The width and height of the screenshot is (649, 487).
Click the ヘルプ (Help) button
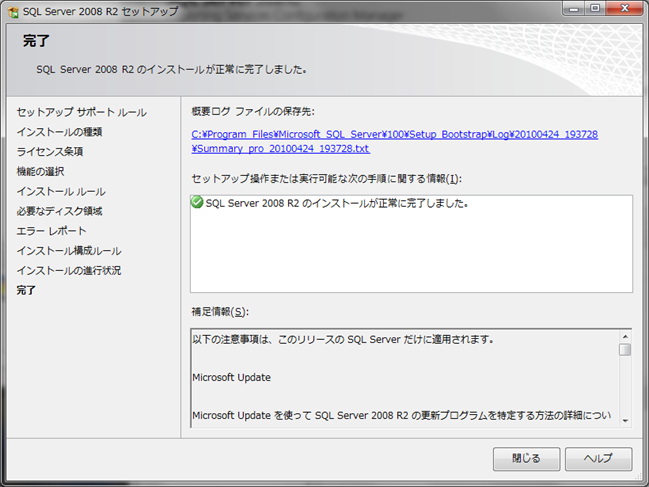coord(599,458)
